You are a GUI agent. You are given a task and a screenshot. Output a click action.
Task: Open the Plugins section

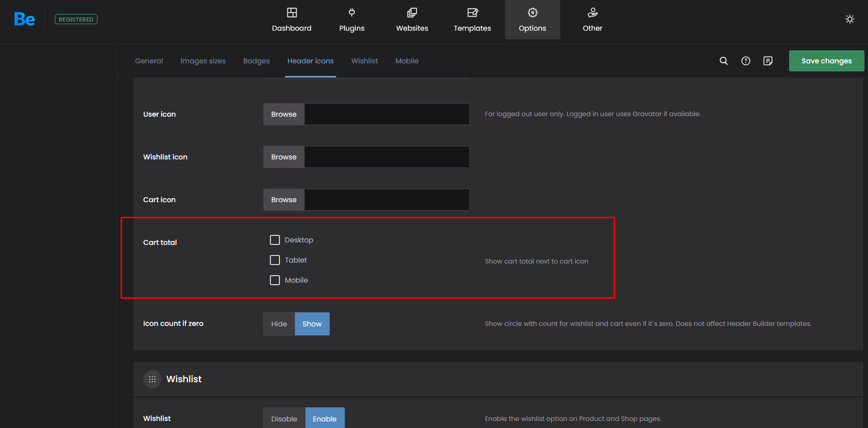pos(351,20)
